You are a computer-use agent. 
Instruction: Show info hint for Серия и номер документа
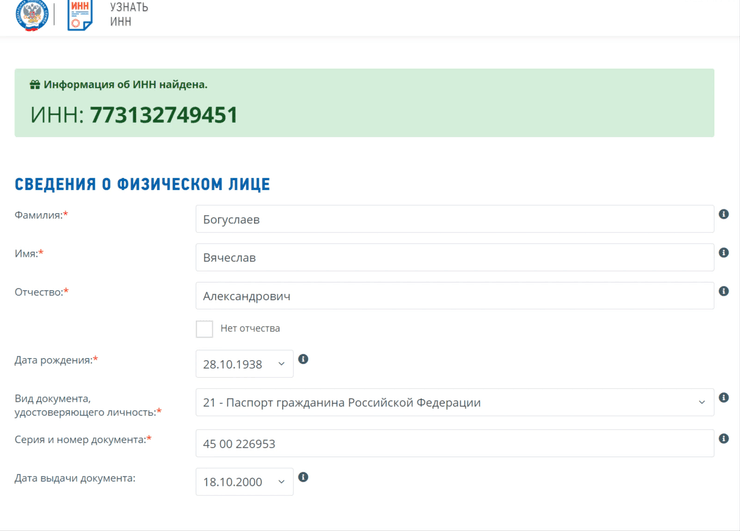[723, 438]
